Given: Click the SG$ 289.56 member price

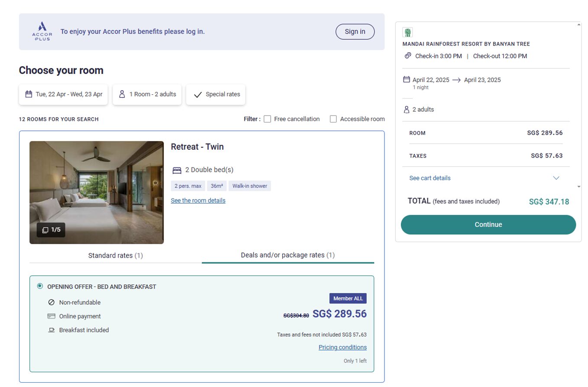Looking at the screenshot, I should (339, 314).
